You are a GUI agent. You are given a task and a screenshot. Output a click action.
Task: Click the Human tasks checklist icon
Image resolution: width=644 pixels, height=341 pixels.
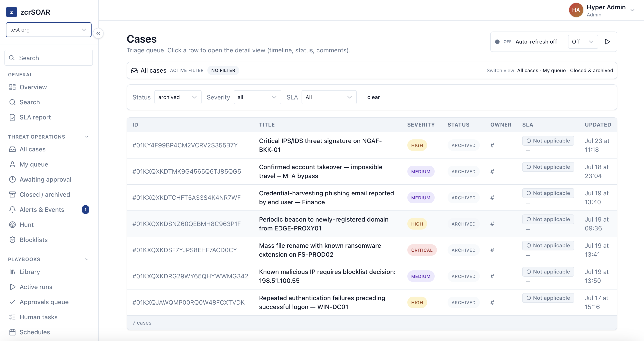pyautogui.click(x=12, y=317)
